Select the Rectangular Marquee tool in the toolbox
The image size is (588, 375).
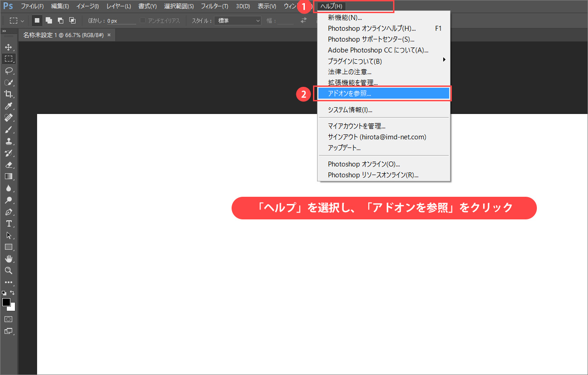(9, 59)
